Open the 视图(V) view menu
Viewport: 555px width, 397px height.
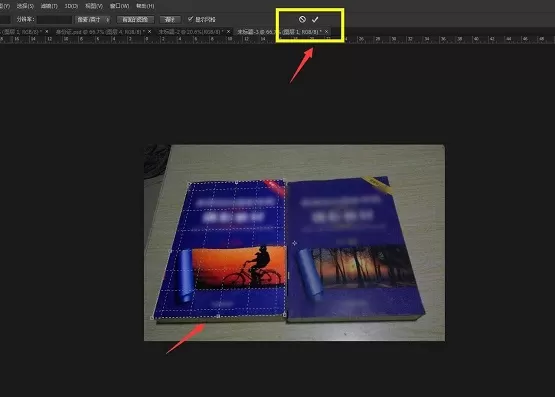pos(94,6)
